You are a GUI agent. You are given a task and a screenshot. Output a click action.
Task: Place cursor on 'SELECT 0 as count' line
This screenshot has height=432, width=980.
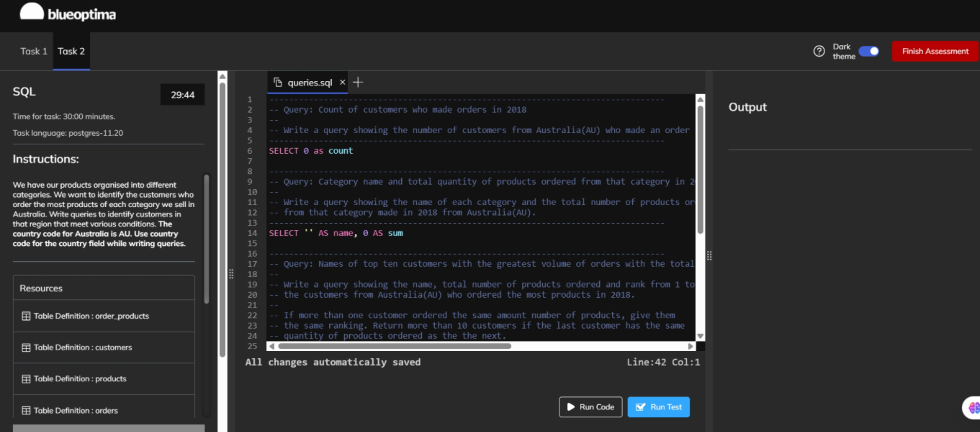(311, 151)
